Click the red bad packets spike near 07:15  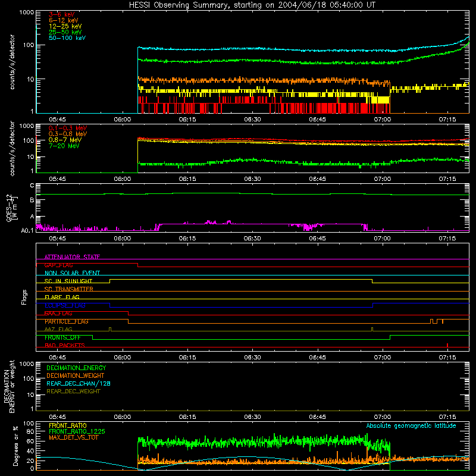[447, 345]
